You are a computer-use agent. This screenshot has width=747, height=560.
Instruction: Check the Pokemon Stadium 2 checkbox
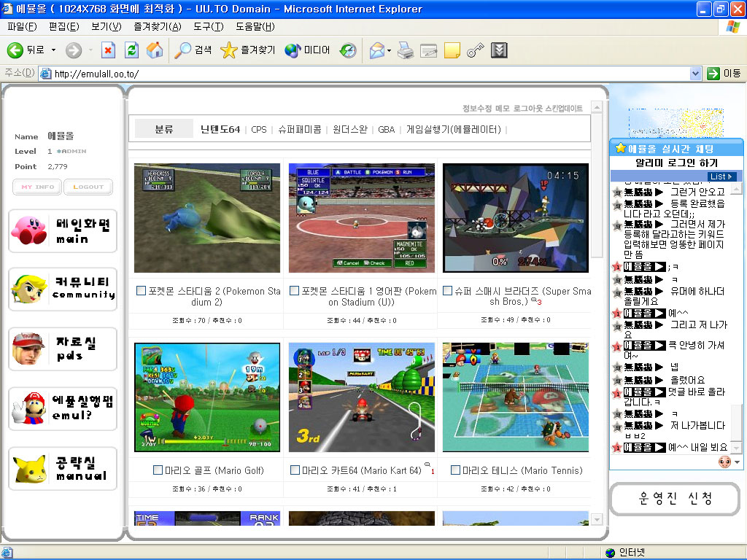[142, 291]
